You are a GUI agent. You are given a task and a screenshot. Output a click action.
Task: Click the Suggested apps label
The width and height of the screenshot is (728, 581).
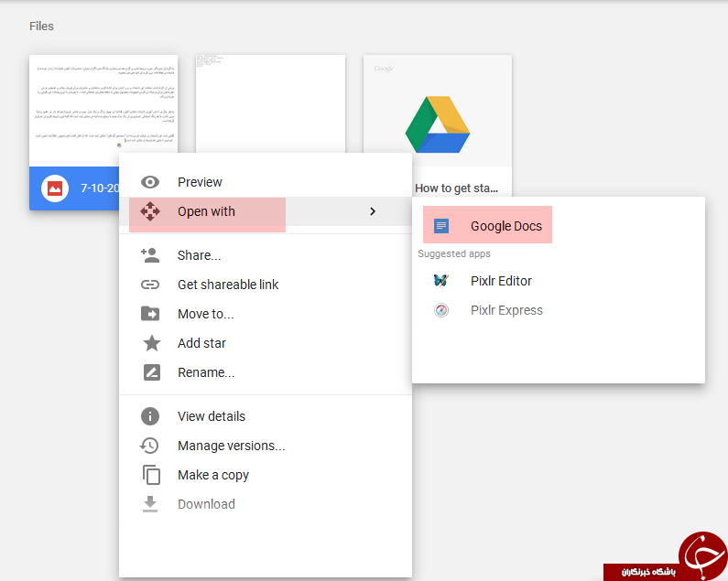[x=453, y=253]
